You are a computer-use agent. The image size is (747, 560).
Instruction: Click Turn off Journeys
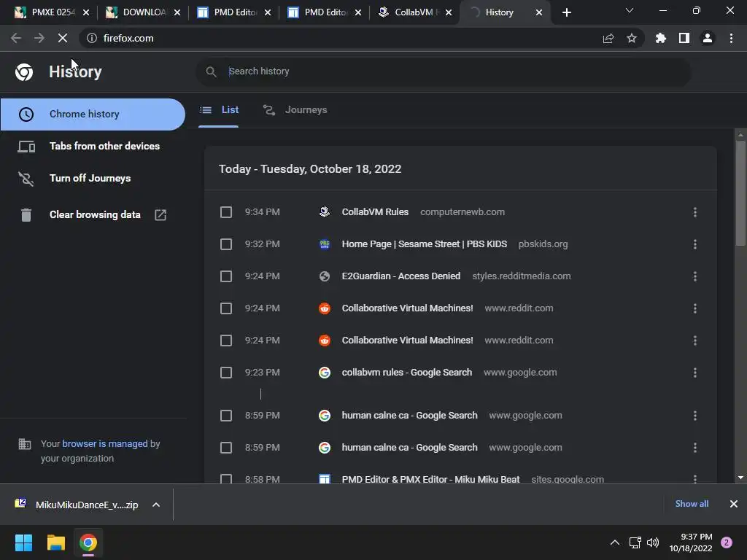coord(93,178)
